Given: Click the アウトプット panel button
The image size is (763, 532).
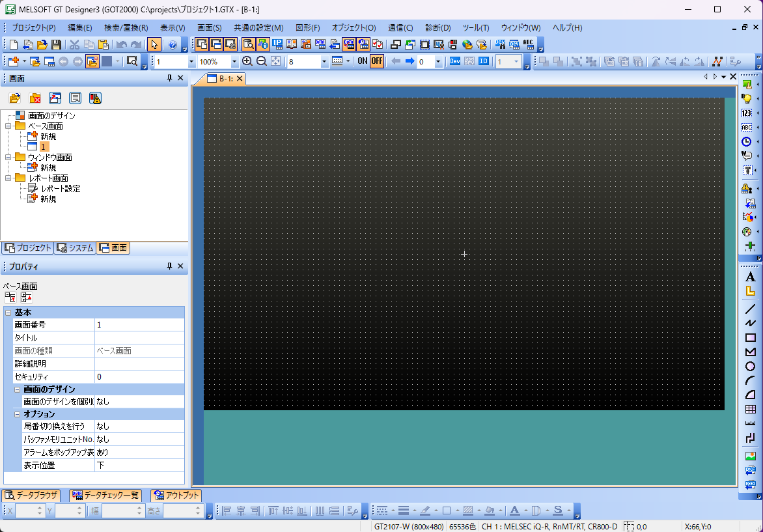Looking at the screenshot, I should (x=176, y=496).
